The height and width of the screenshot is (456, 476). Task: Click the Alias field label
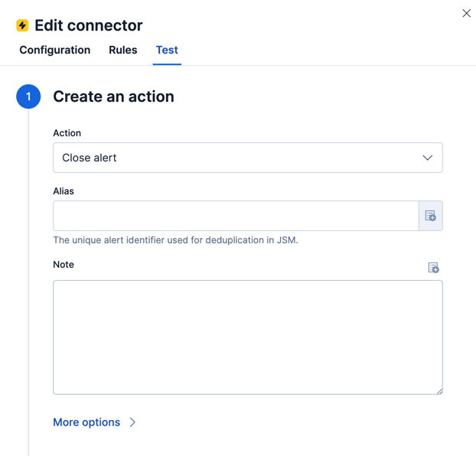64,191
